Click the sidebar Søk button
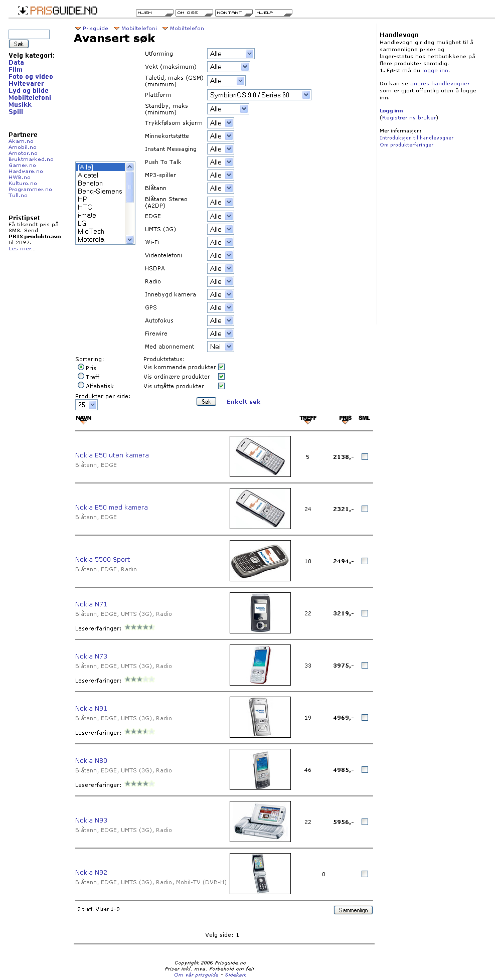Viewport: 504px width, 980px height. 19,44
